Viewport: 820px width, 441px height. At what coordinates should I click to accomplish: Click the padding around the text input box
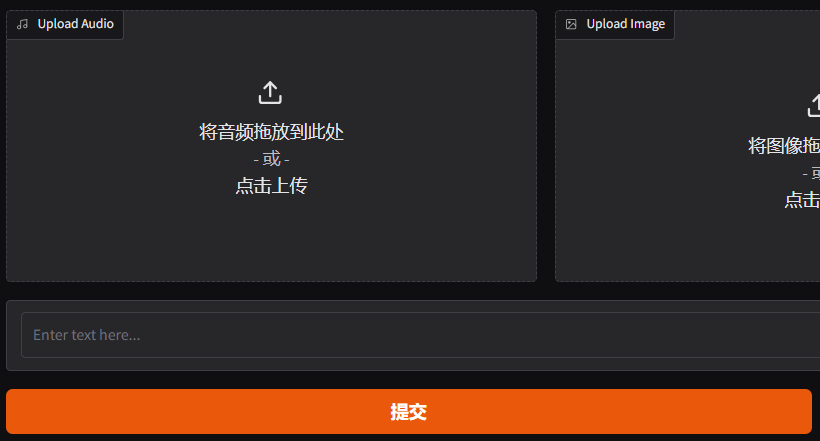[14, 335]
